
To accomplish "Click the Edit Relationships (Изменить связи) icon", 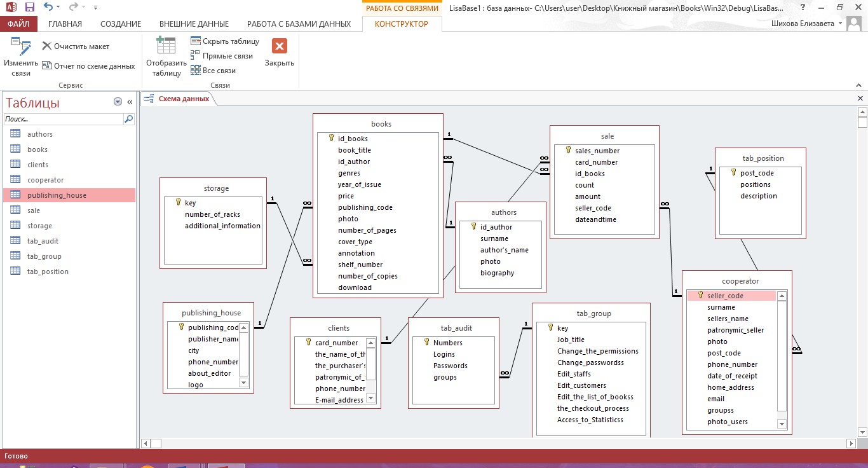I will point(21,48).
